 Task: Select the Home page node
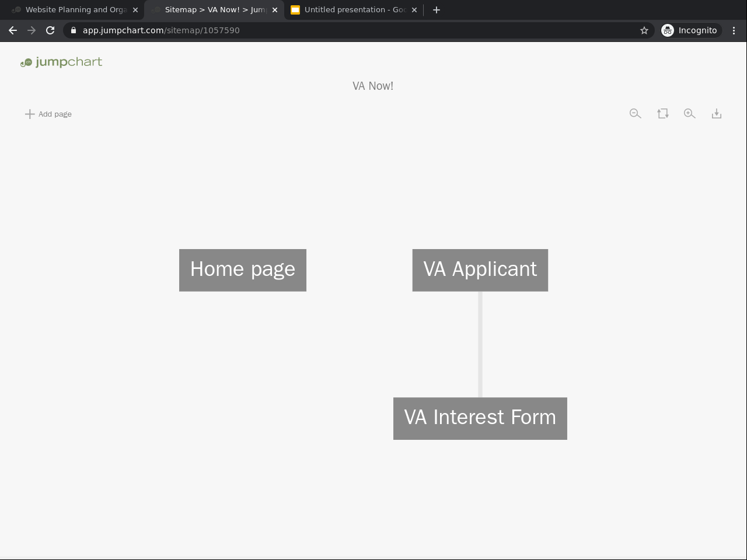(x=243, y=270)
